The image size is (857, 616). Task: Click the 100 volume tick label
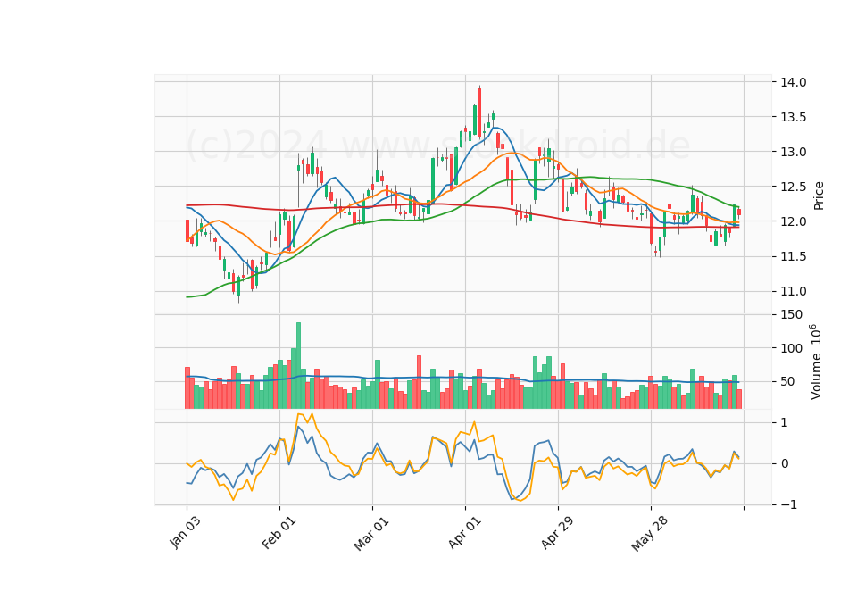[x=792, y=348]
